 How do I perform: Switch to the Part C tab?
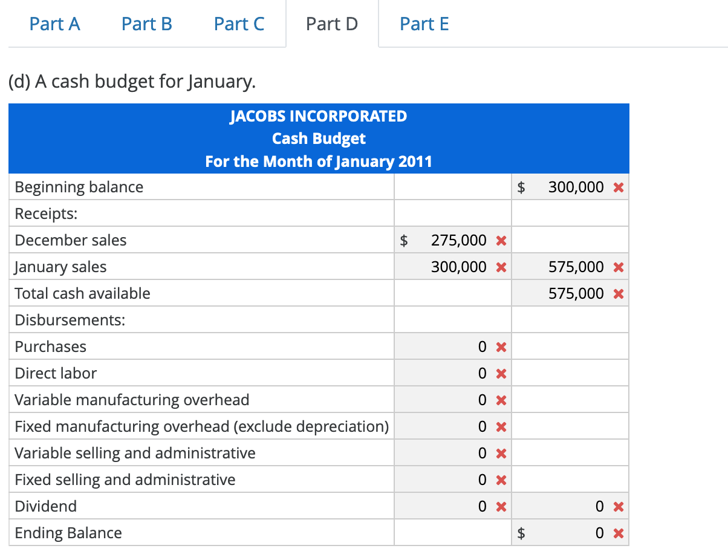coord(239,24)
